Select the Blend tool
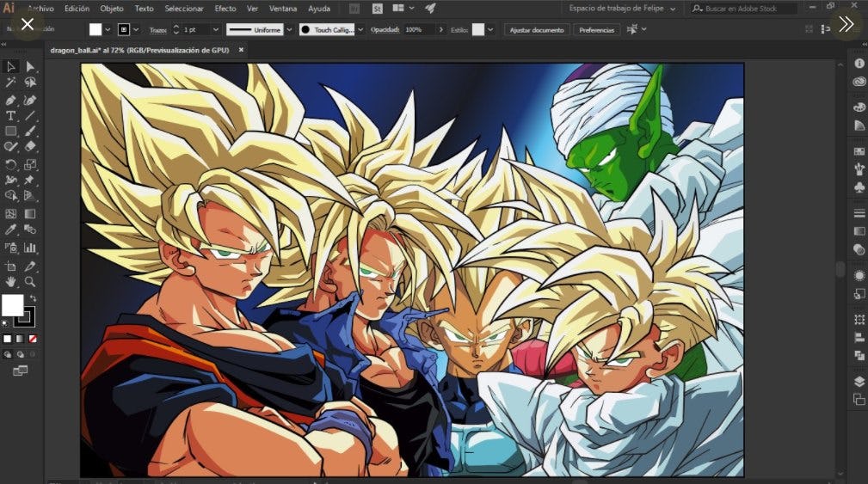Viewport: 868px width, 484px height. click(30, 230)
